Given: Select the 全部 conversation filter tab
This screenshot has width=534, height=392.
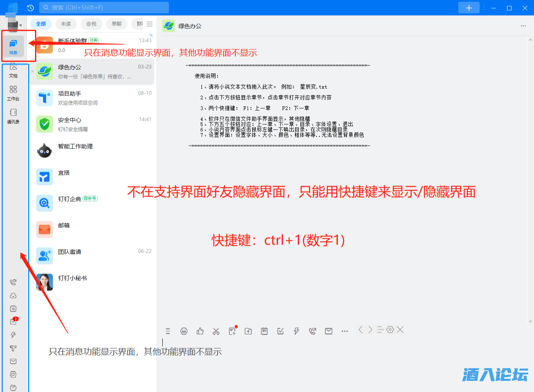Looking at the screenshot, I should (41, 24).
